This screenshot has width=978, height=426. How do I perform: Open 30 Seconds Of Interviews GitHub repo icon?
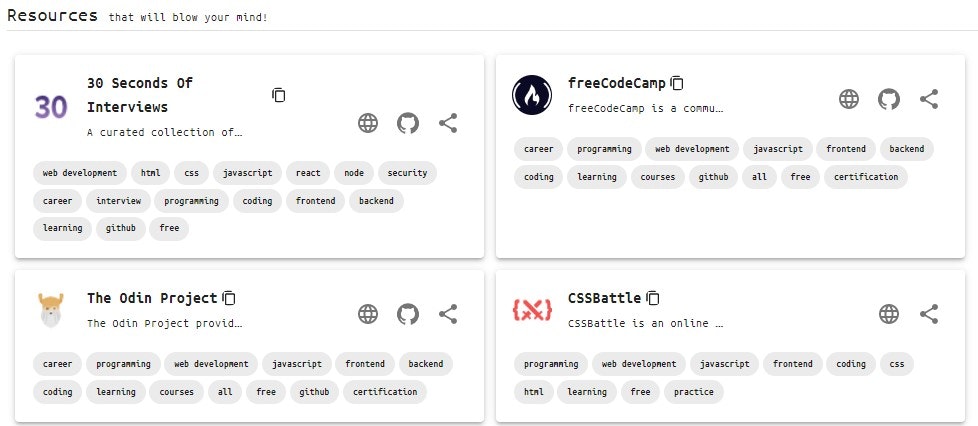tap(408, 123)
